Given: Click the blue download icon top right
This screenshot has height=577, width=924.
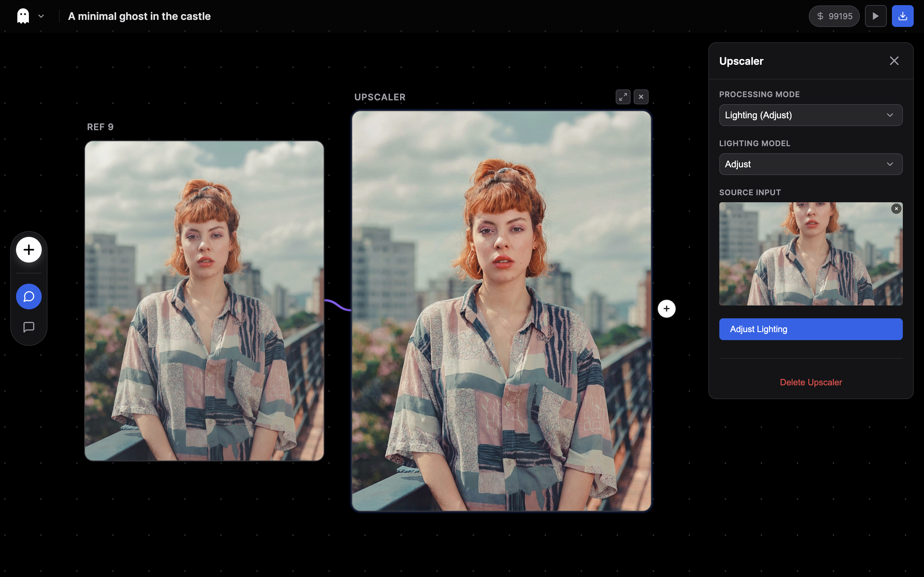Looking at the screenshot, I should (903, 16).
